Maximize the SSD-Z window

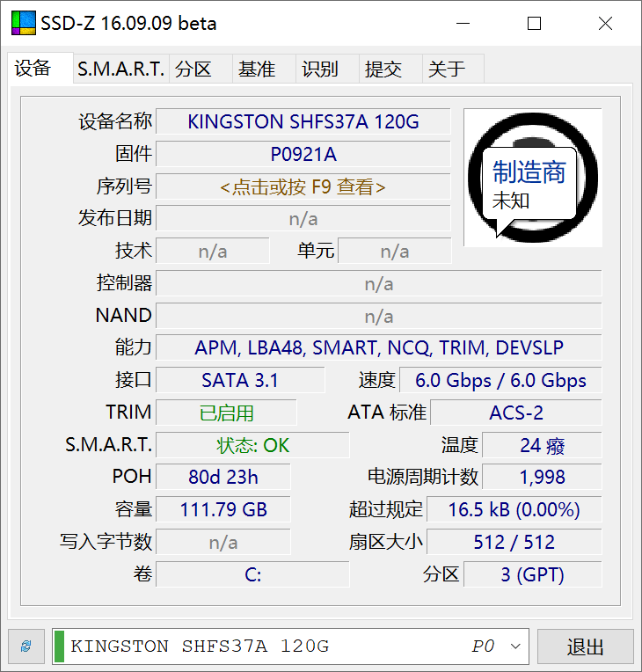[x=534, y=23]
